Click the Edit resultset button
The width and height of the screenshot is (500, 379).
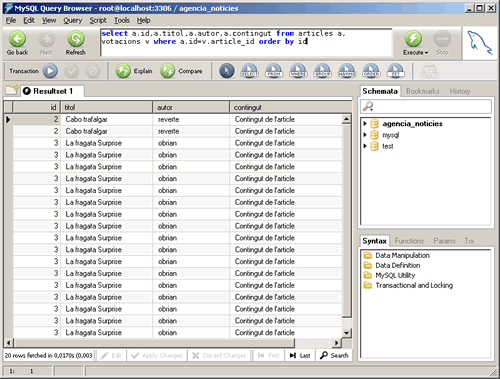(x=112, y=356)
